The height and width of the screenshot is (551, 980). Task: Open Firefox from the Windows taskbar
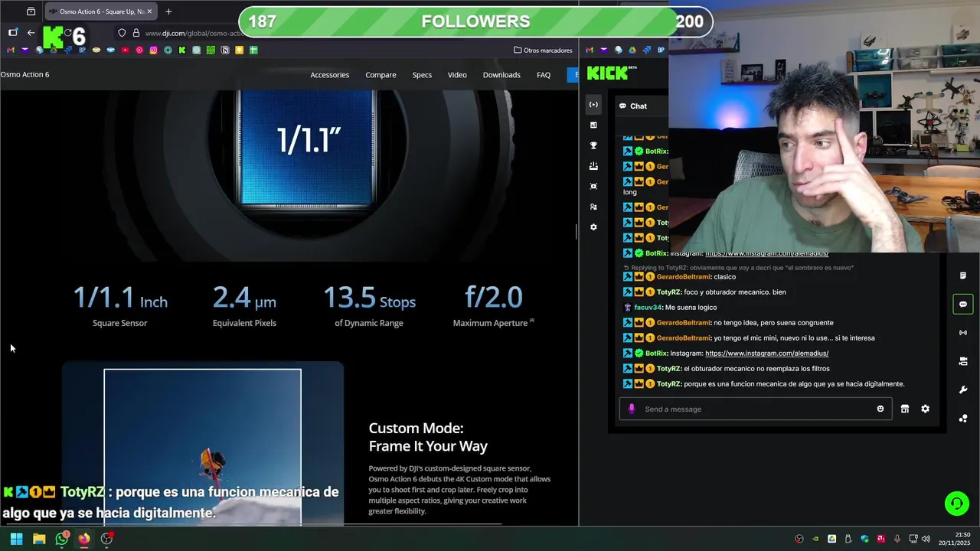pyautogui.click(x=84, y=539)
